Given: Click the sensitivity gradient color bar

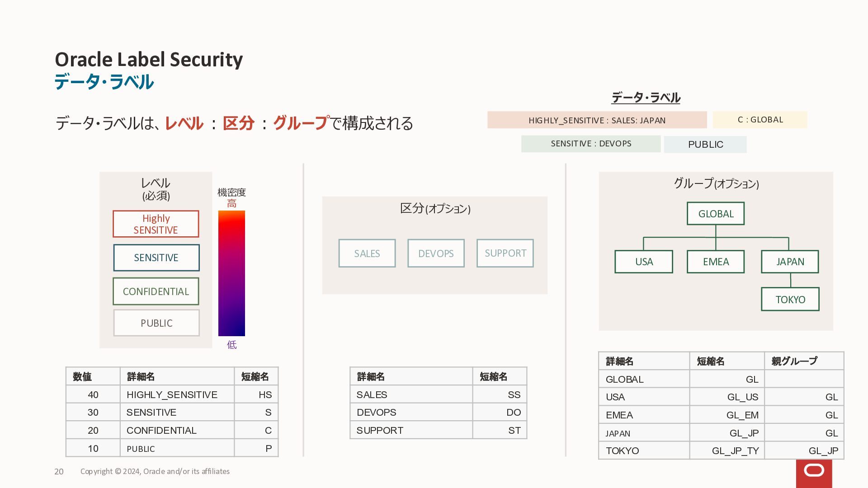Looking at the screenshot, I should click(x=231, y=273).
